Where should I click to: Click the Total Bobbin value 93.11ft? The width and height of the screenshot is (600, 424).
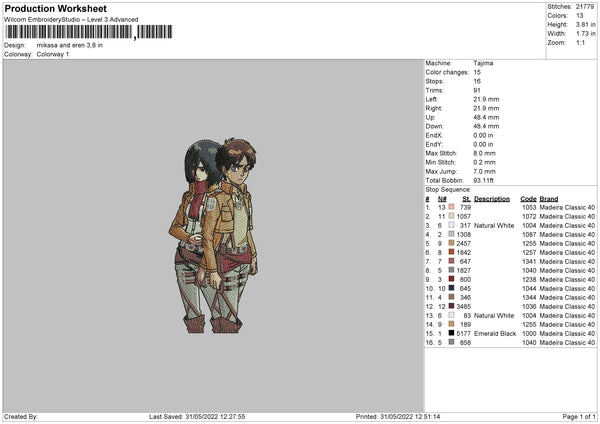tap(483, 181)
